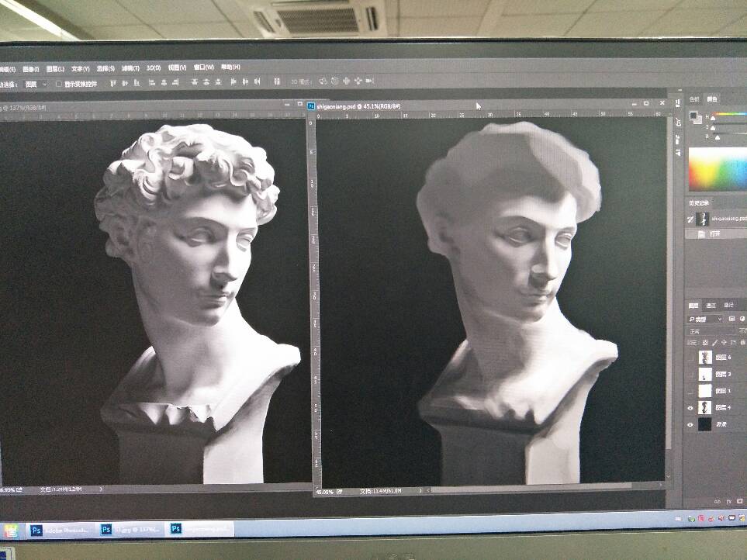Open the 图层(L) menu

click(x=55, y=69)
